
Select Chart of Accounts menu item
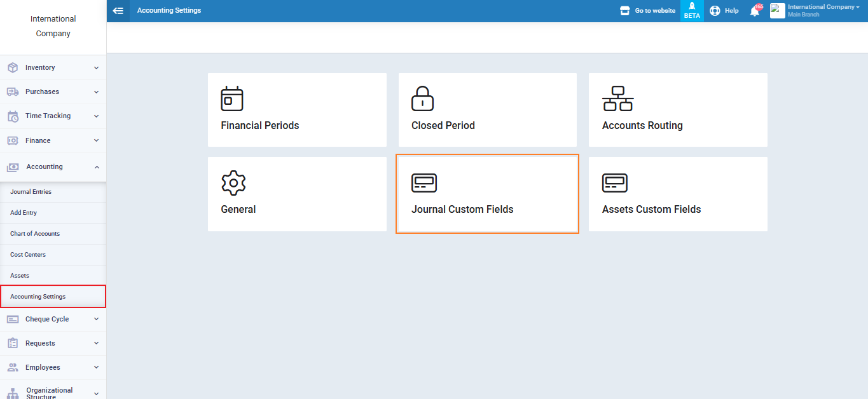[35, 234]
